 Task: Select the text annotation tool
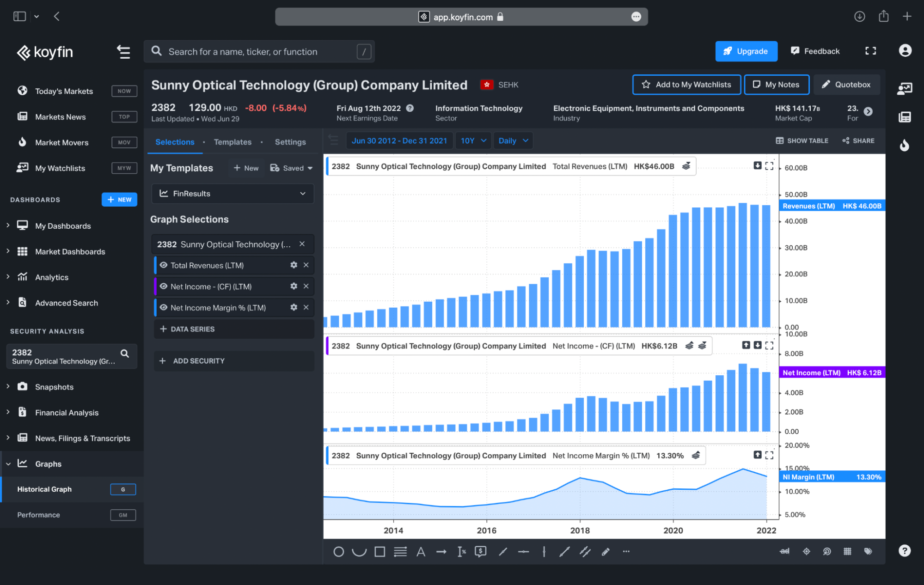point(421,552)
